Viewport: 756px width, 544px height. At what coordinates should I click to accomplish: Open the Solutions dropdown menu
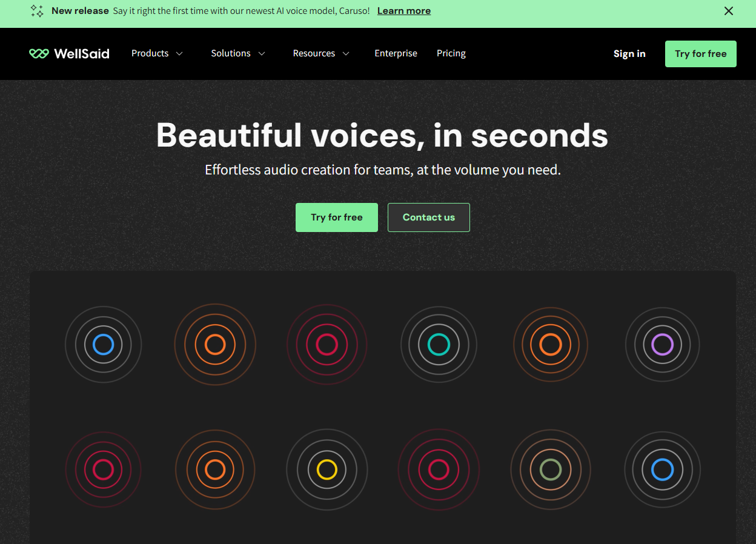237,53
